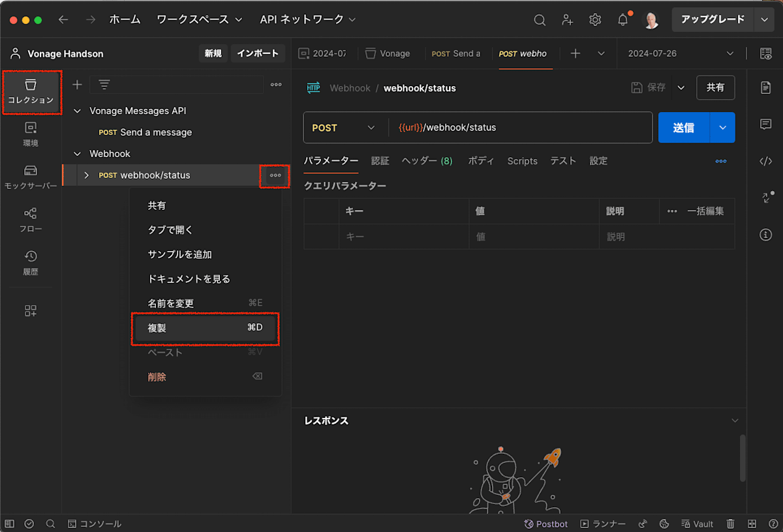
Task: Toggle two-pane layout icon in status bar
Action: pos(752,524)
